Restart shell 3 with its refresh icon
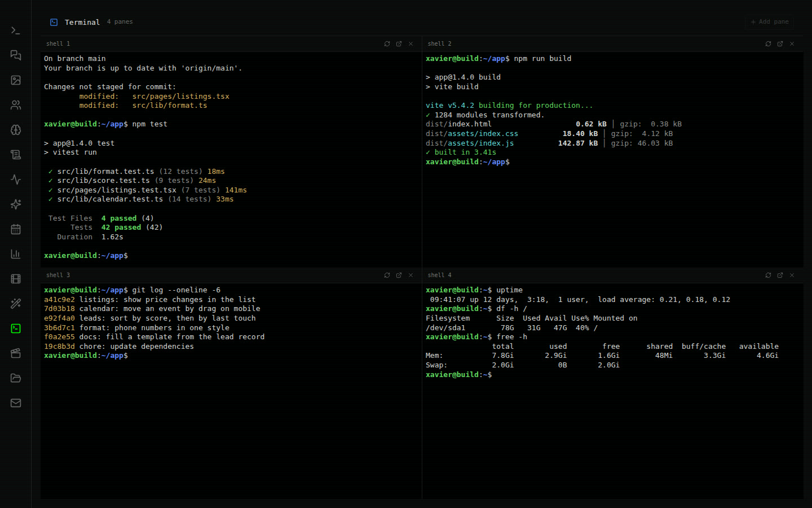This screenshot has width=812, height=508. tap(387, 275)
